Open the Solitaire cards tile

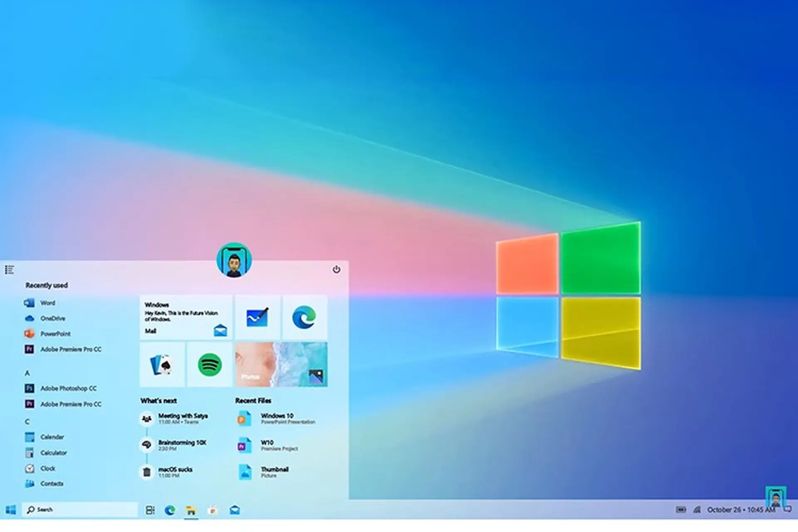click(x=162, y=365)
